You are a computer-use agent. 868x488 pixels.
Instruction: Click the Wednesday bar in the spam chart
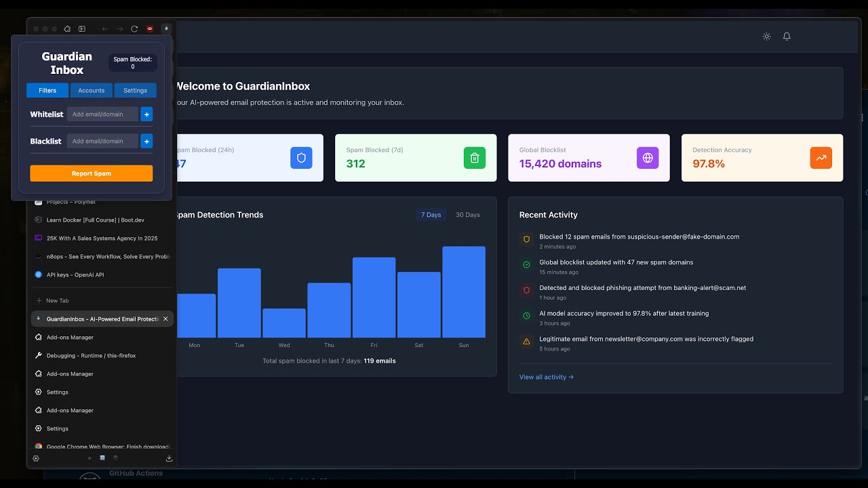[284, 323]
